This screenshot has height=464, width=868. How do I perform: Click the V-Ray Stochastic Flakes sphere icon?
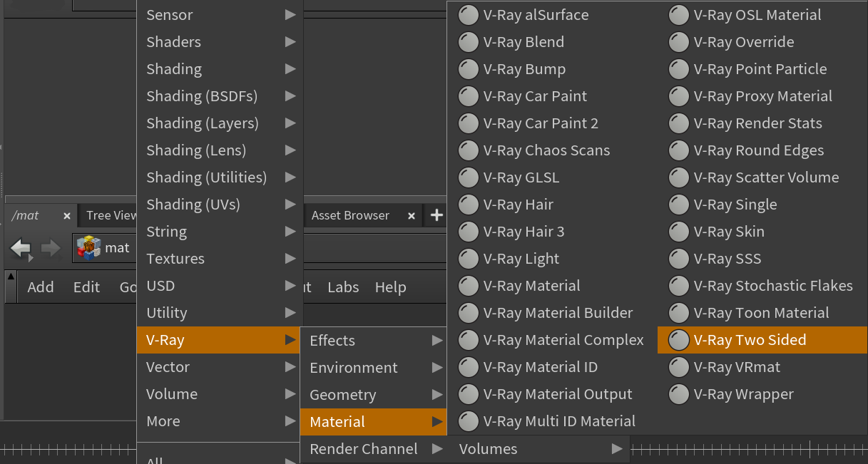678,286
